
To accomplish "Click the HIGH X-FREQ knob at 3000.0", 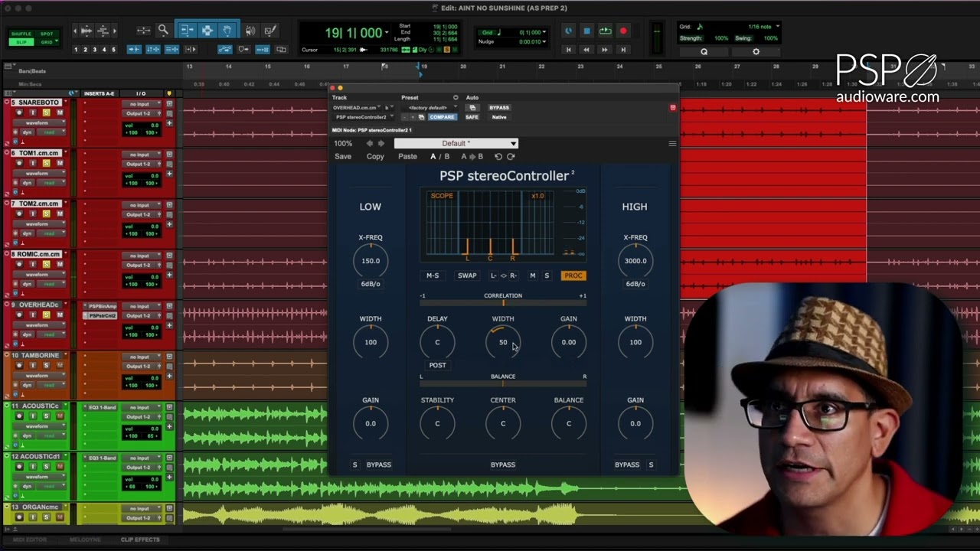I will (x=635, y=261).
